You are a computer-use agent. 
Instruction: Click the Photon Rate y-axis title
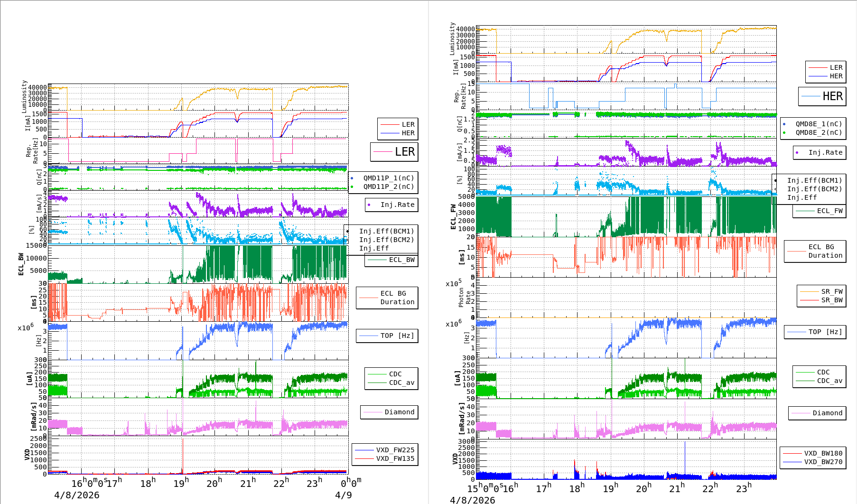coord(465,298)
